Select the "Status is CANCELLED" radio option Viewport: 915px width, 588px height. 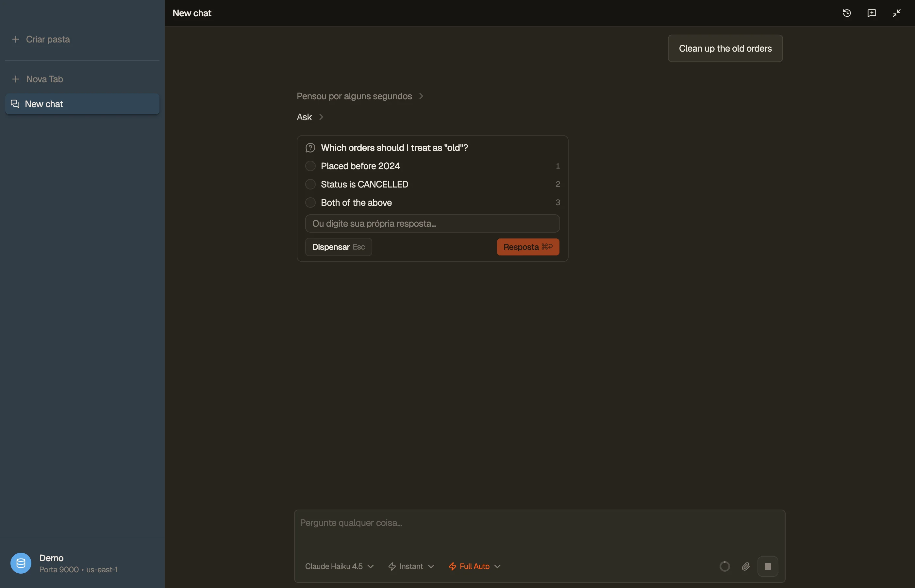[310, 185]
